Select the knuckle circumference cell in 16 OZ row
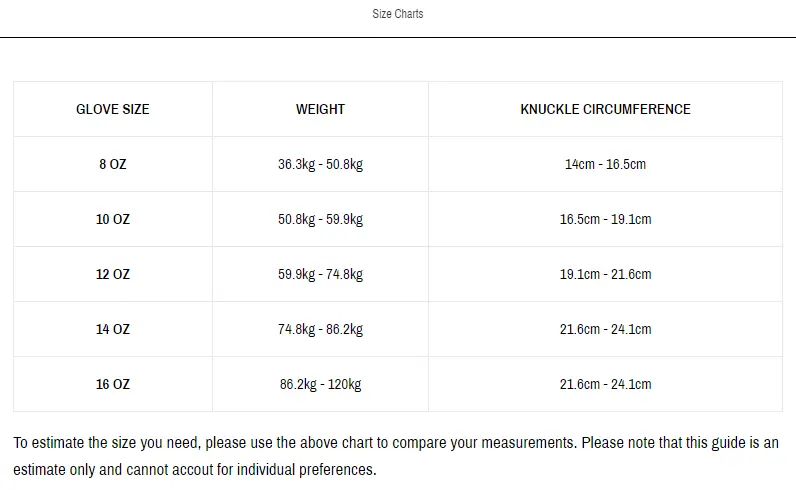 [605, 384]
